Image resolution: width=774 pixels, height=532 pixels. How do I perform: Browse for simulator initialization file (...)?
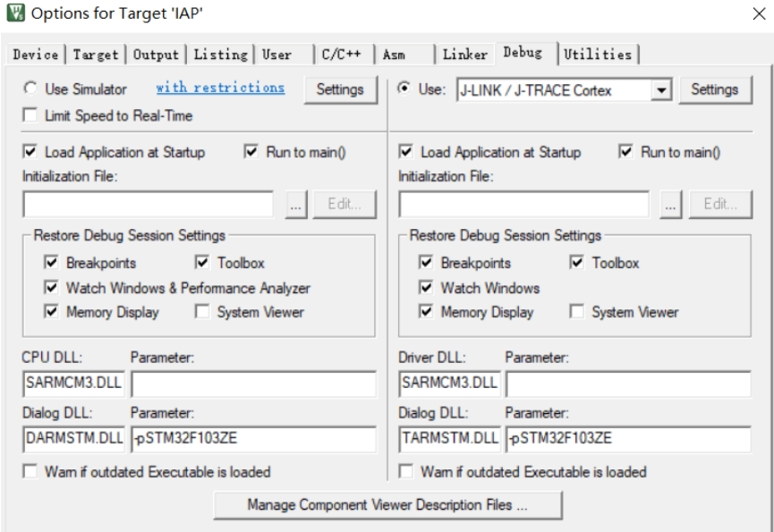(296, 205)
